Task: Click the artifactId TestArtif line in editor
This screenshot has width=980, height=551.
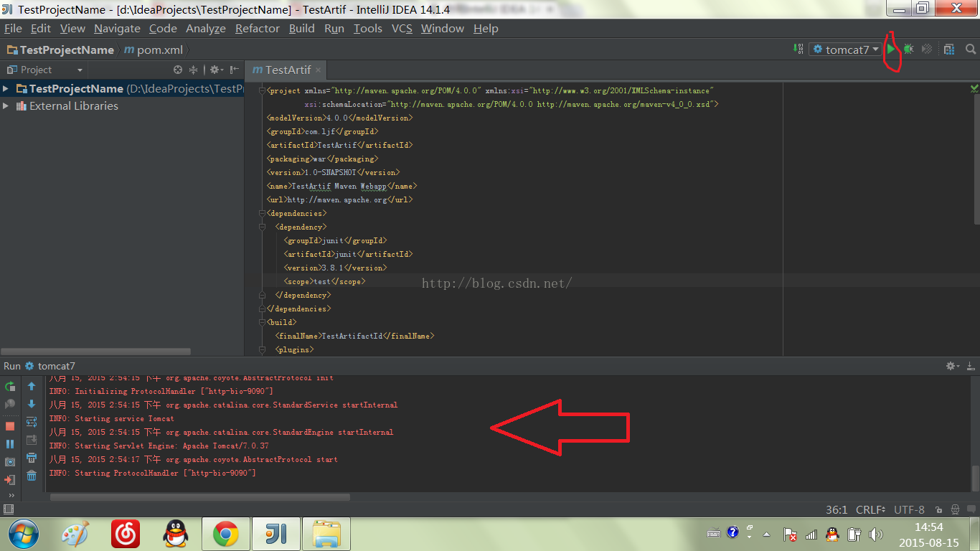Action: click(339, 145)
